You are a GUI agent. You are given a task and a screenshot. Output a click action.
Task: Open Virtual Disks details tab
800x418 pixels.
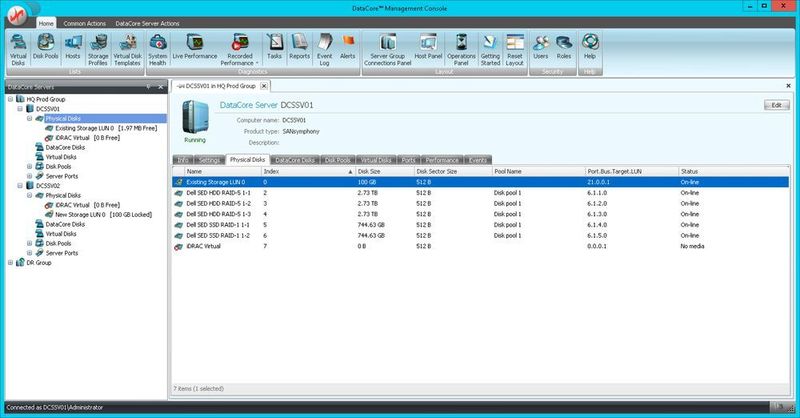(x=376, y=160)
